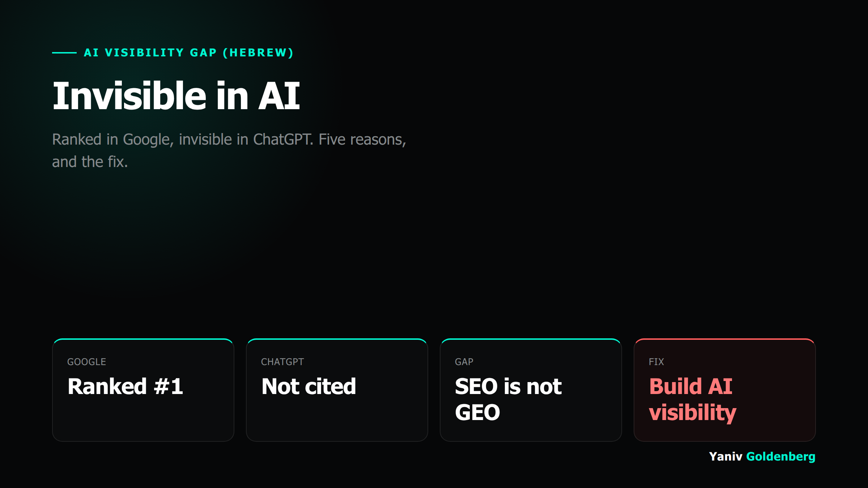868x488 pixels.
Task: Select the CHATGPT small label
Action: point(282,362)
